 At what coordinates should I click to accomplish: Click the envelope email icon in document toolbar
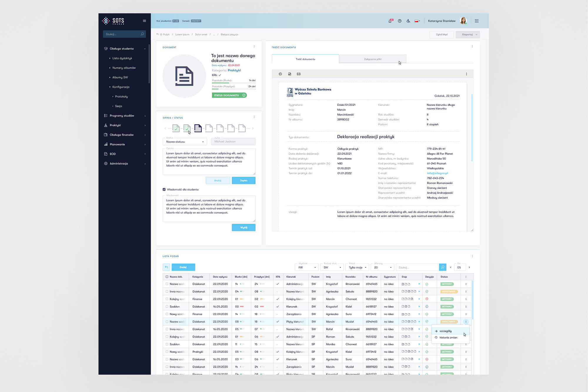[x=299, y=74]
